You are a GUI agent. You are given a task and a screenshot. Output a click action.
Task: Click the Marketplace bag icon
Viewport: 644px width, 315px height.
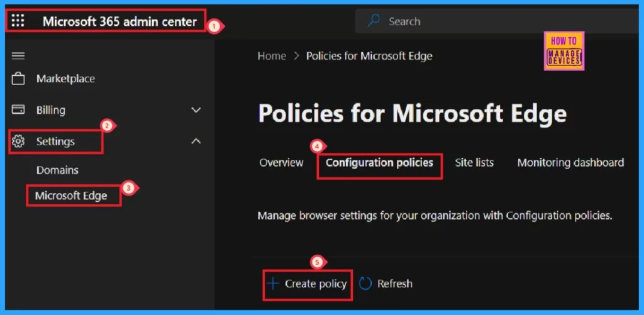18,79
